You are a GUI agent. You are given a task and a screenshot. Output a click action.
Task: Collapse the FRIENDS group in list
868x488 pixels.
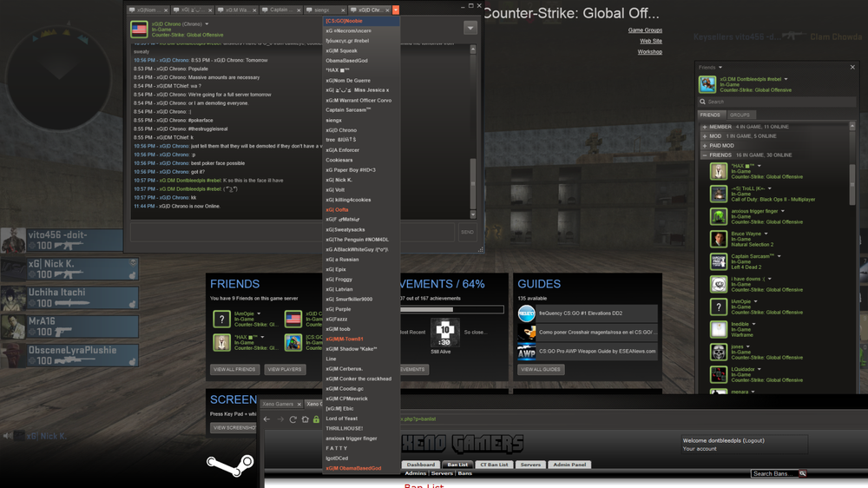[705, 155]
